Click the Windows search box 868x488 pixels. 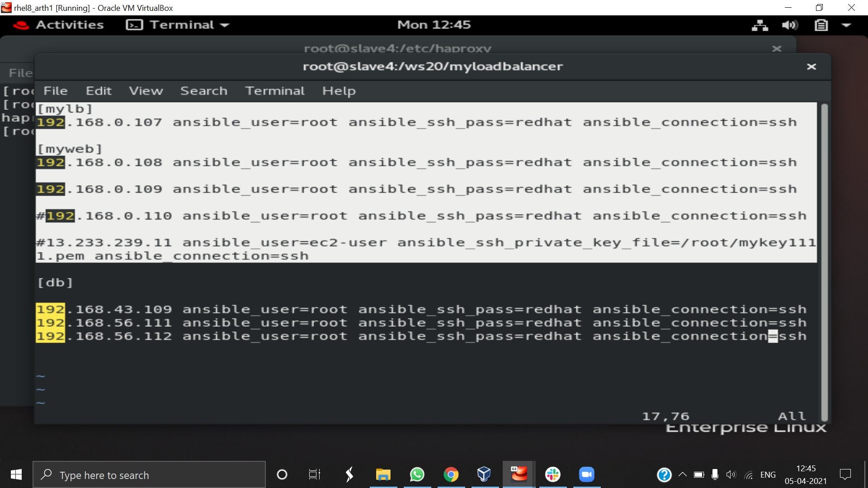tap(149, 475)
